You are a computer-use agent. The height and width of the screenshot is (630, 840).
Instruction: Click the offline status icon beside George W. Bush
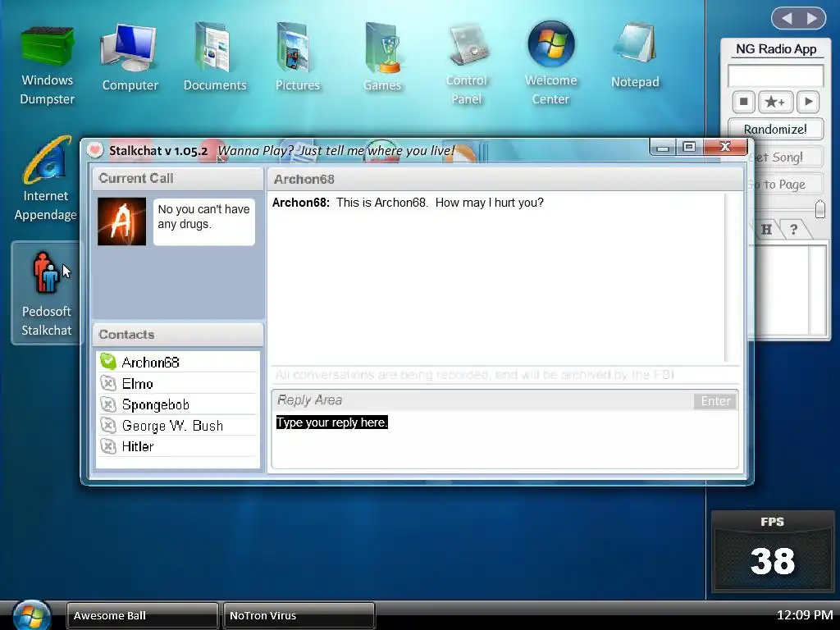point(108,426)
